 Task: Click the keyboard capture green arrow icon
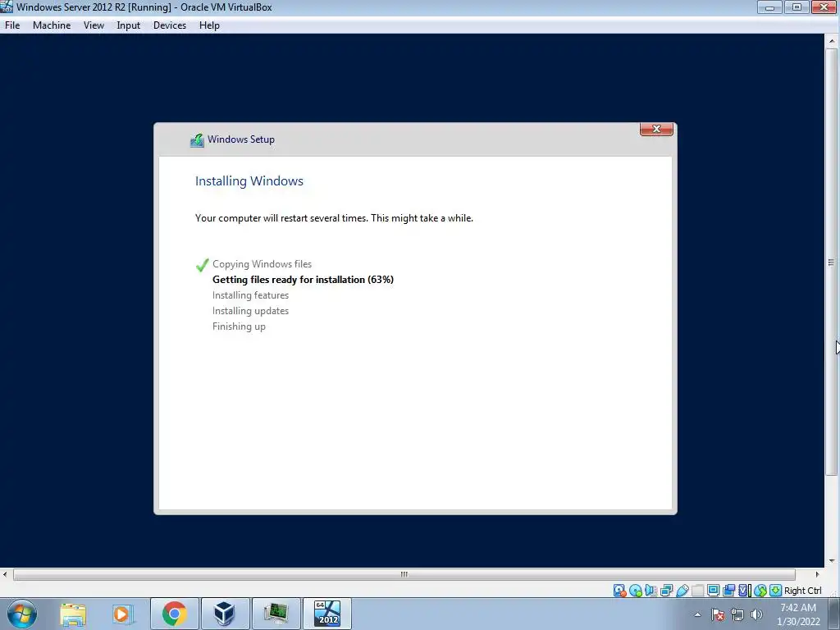[x=775, y=591]
